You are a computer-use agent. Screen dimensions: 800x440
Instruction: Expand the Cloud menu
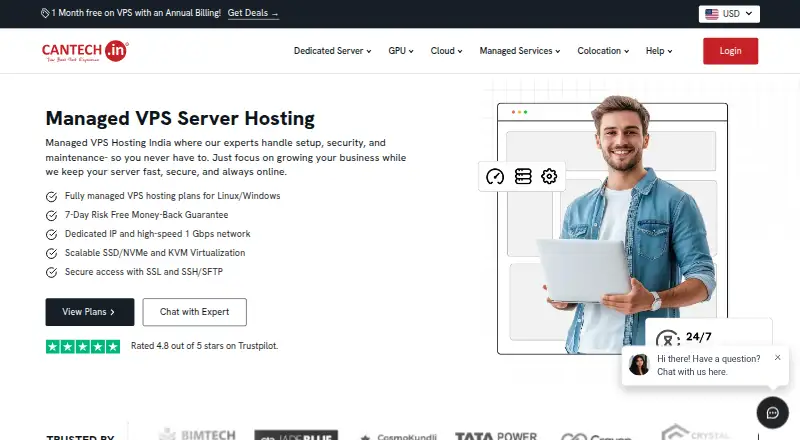click(x=446, y=51)
